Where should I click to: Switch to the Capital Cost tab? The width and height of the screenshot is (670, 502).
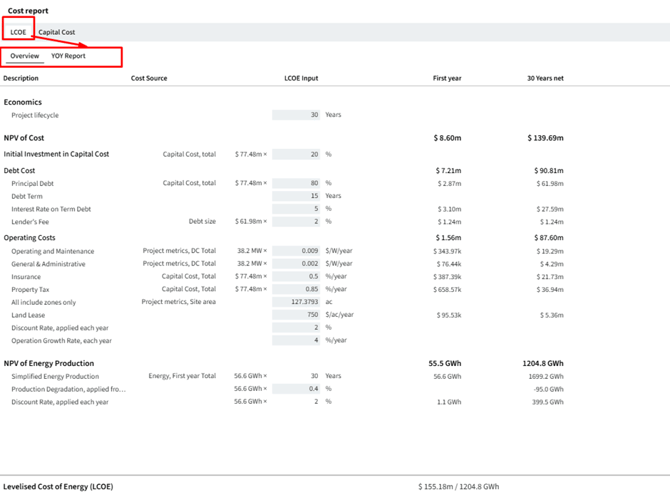pyautogui.click(x=57, y=32)
